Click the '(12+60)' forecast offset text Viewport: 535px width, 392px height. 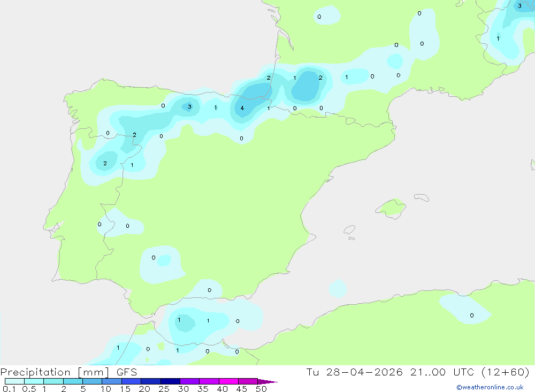506,372
